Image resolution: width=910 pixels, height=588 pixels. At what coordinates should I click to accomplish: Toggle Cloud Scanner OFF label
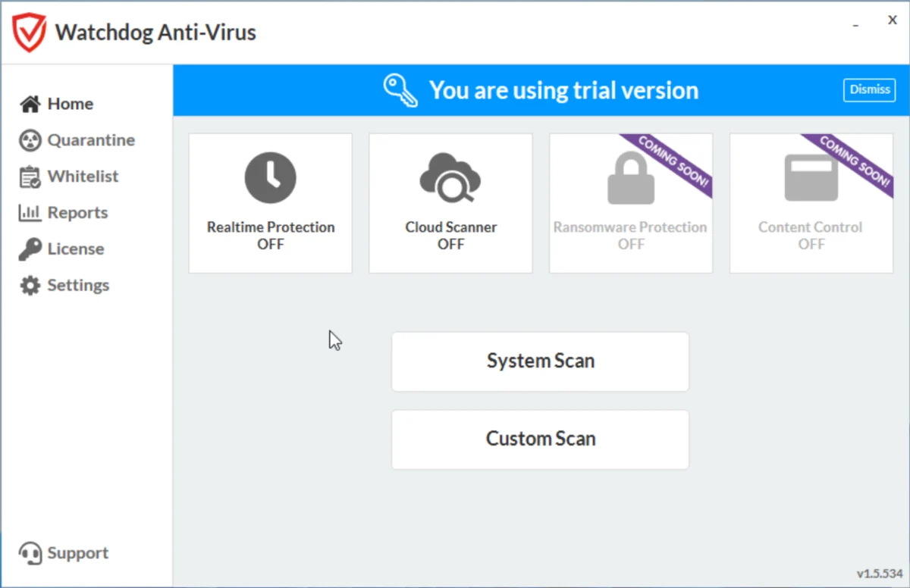(x=451, y=245)
